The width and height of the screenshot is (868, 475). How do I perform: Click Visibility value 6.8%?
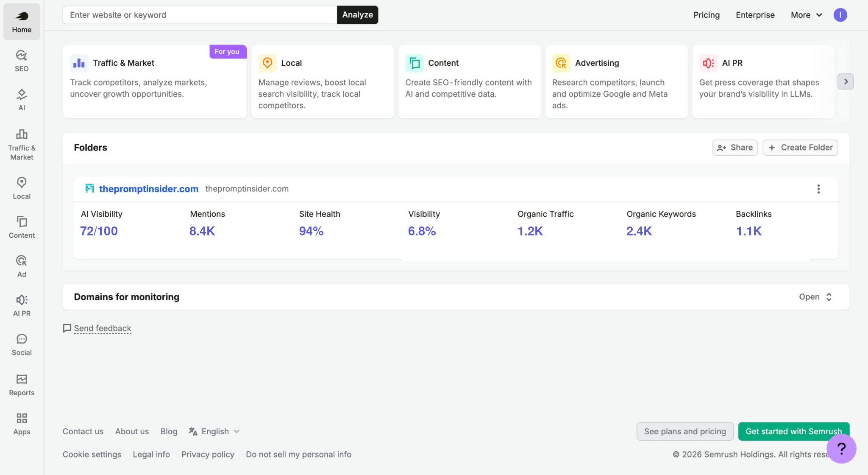422,231
